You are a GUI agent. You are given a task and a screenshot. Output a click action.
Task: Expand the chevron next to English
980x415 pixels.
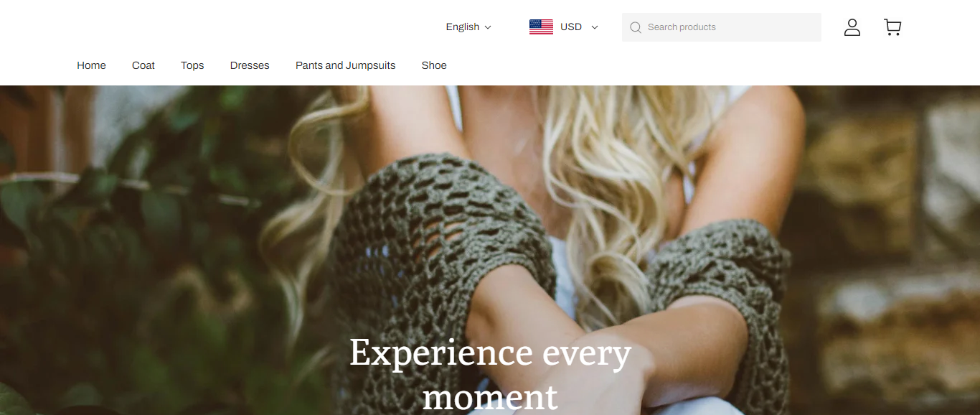coord(488,27)
